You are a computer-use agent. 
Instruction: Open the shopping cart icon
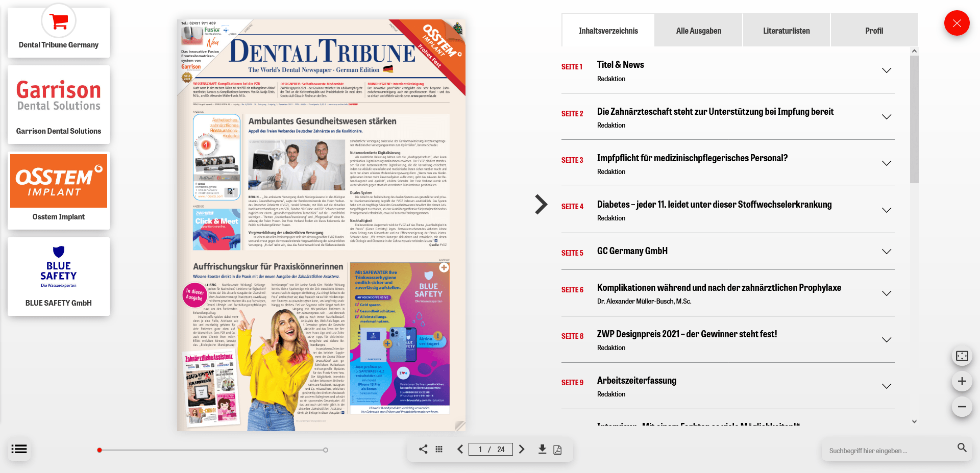point(59,21)
